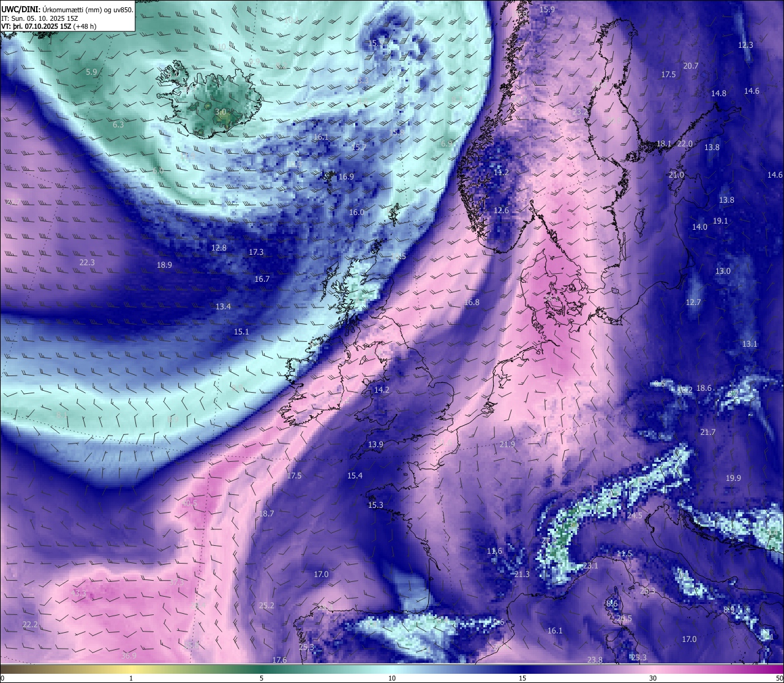This screenshot has height=683, width=784.
Task: Click the colour scale tick labelled 1
Action: (x=131, y=679)
